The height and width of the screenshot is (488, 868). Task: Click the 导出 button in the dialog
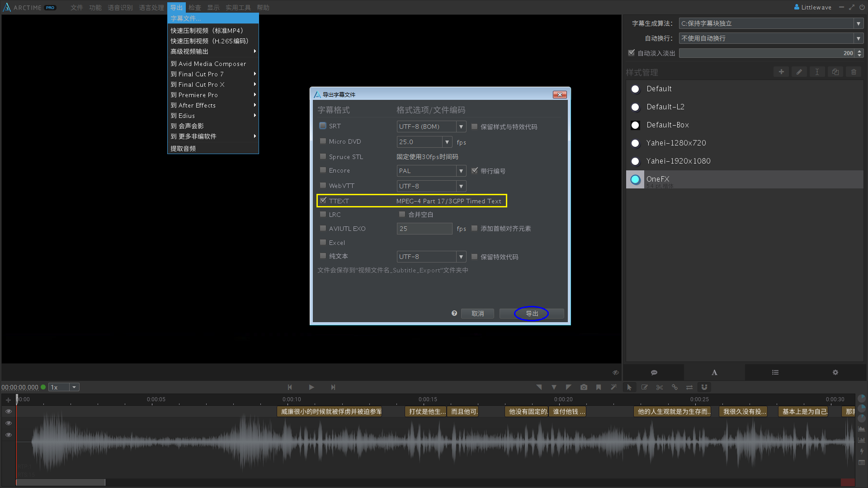coord(532,314)
